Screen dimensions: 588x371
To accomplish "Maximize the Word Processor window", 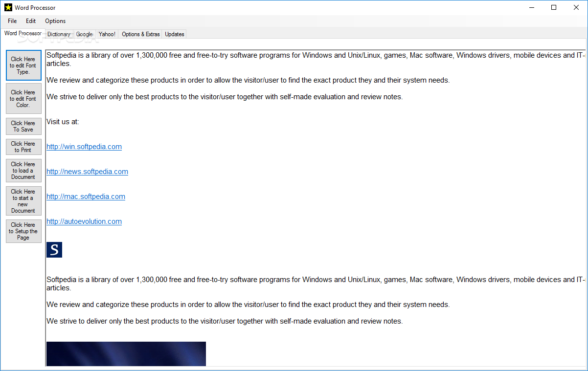I will tap(554, 7).
